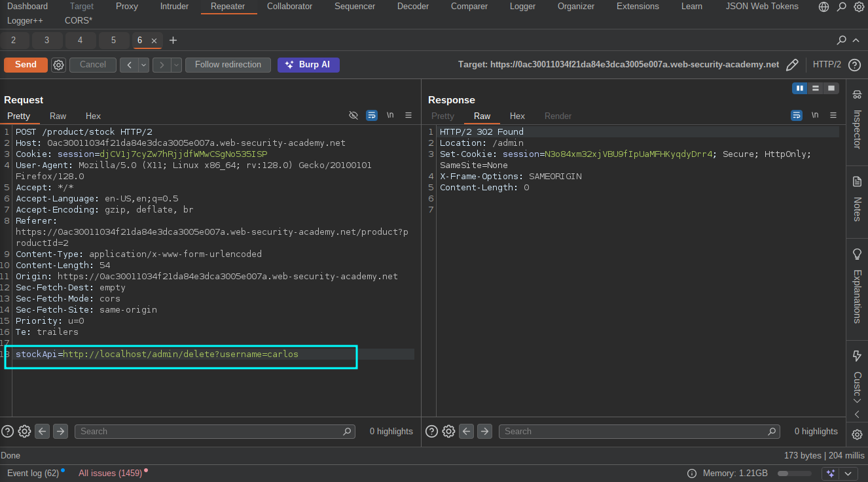Click the Burp-wide search magnifier icon

(842, 7)
